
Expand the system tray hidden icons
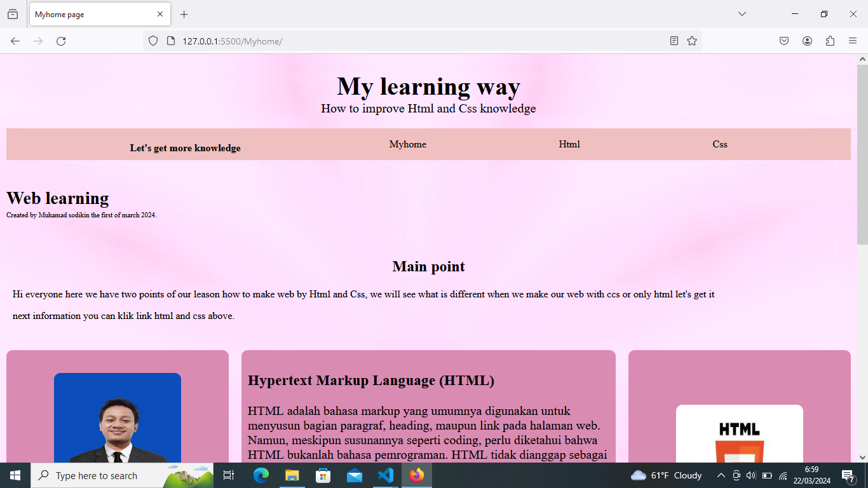pos(721,475)
